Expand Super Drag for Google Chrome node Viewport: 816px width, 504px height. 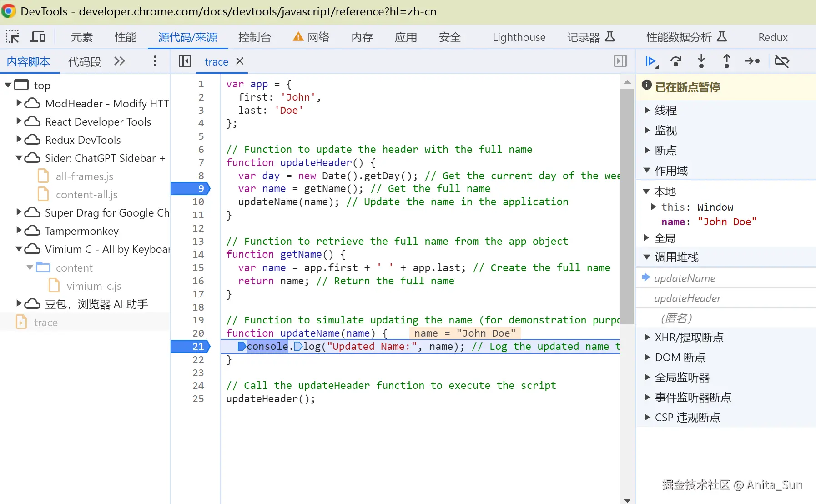(x=19, y=212)
